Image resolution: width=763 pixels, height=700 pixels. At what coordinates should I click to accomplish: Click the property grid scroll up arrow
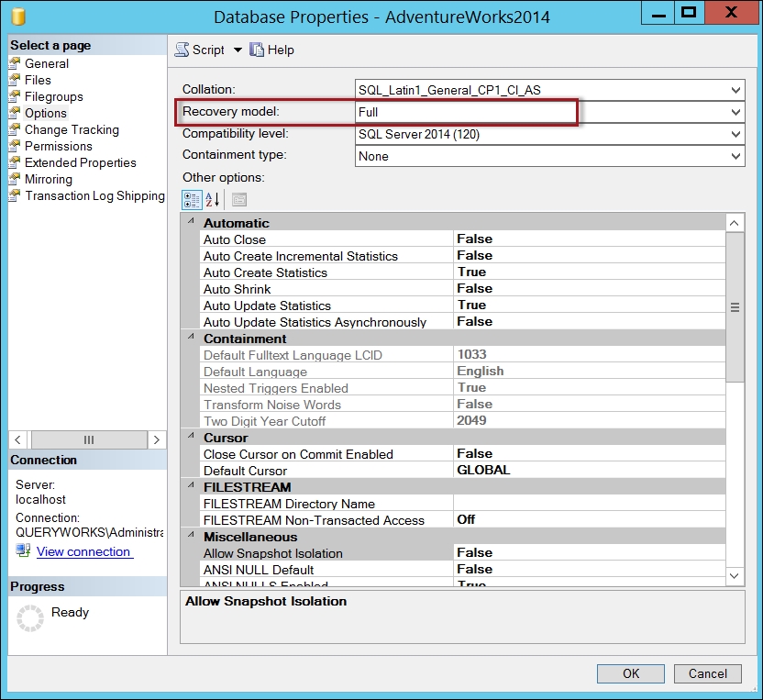click(x=735, y=223)
